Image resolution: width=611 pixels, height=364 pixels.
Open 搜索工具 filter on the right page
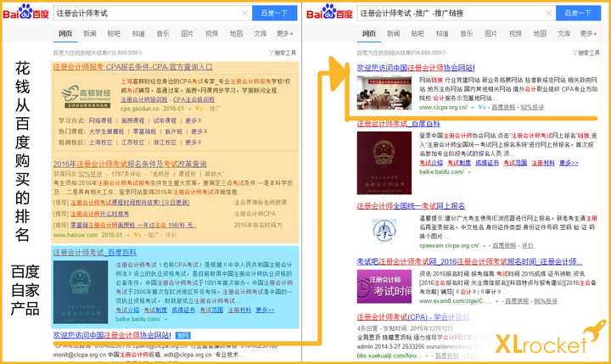pos(586,53)
